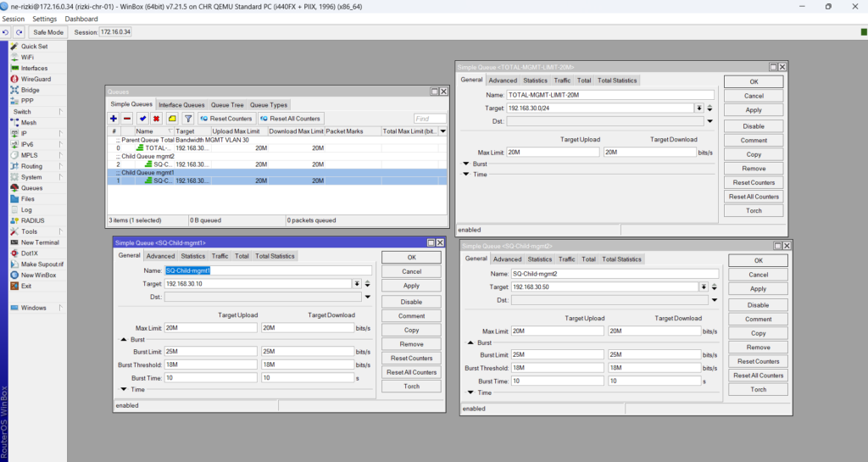The width and height of the screenshot is (868, 462).
Task: Click Reset All Counters in Queues toolbar
Action: click(290, 119)
